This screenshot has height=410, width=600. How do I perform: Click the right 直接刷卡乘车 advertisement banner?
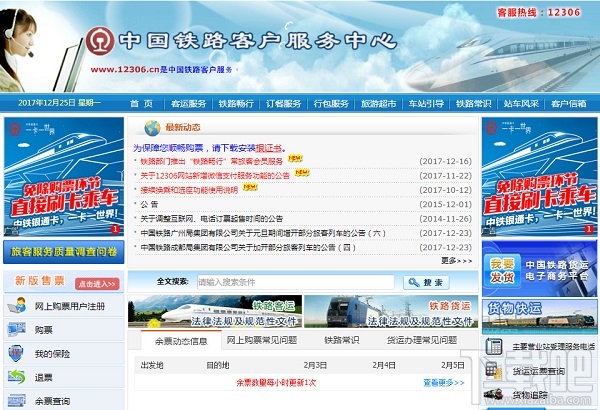(539, 176)
